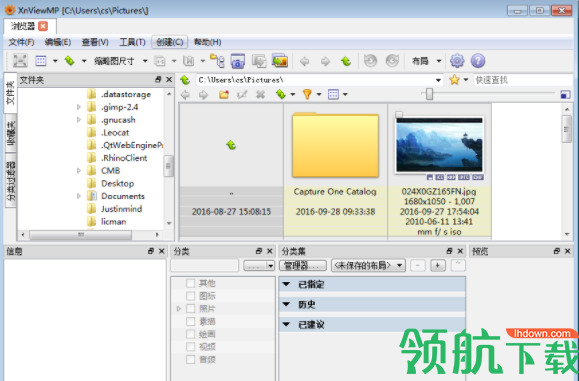Select the Desktop folder in tree
579x381 pixels.
coord(118,183)
